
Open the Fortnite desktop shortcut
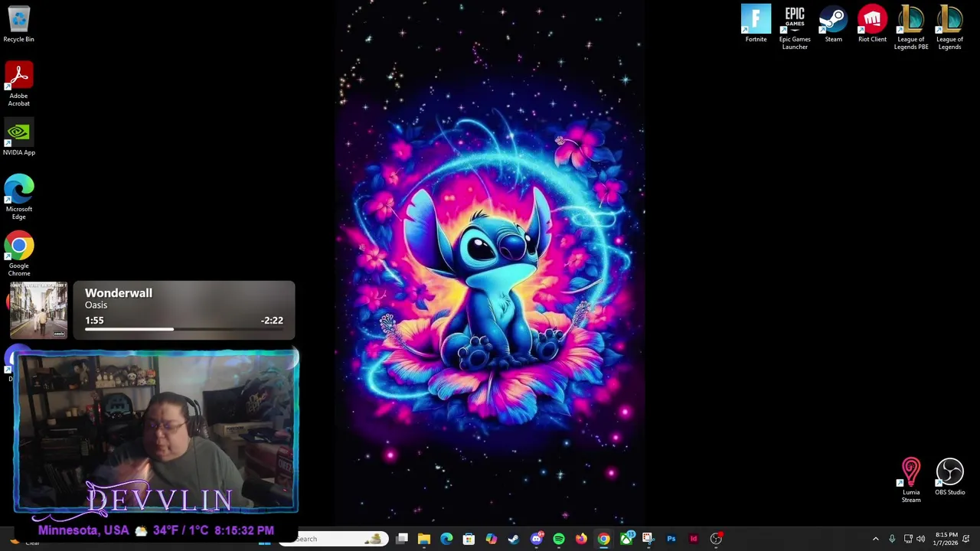coord(756,24)
